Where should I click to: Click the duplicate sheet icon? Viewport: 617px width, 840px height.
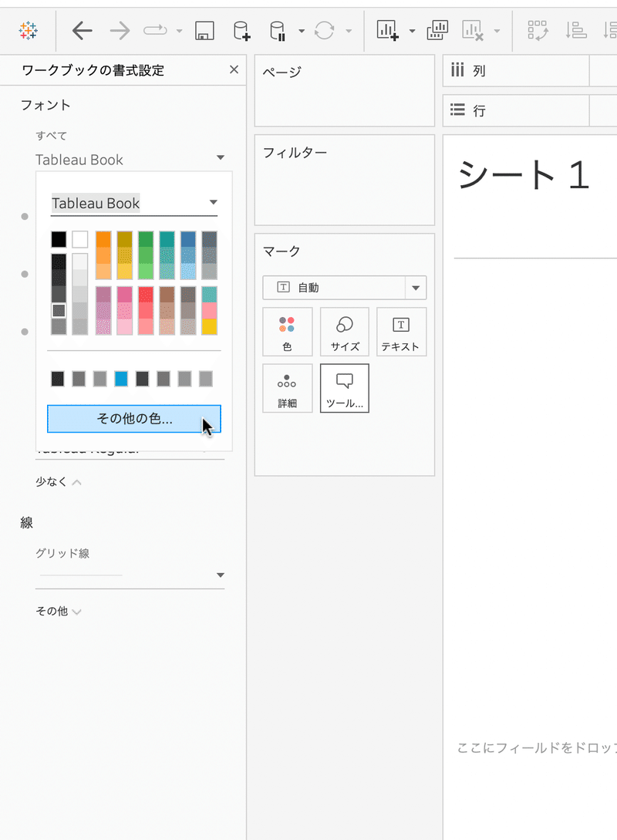pyautogui.click(x=437, y=31)
